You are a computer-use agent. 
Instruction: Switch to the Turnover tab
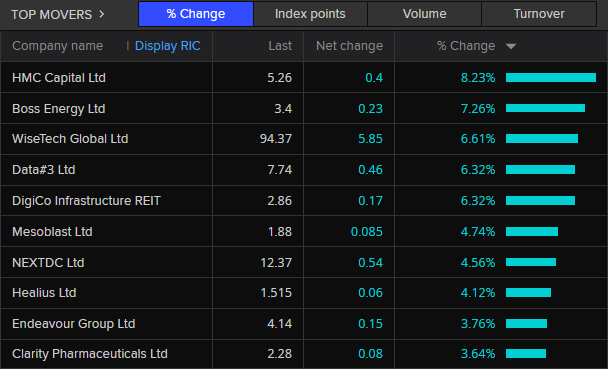539,14
